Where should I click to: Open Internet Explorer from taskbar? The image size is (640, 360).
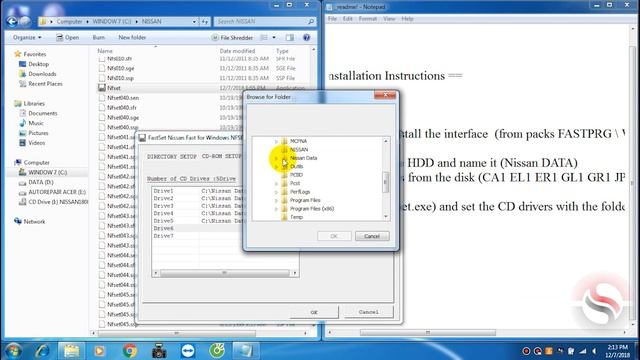coord(42,351)
